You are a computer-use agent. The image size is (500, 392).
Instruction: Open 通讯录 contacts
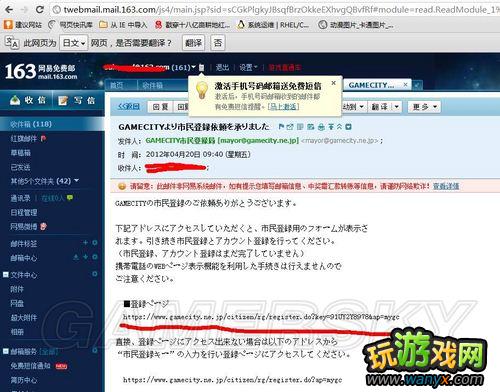(20, 198)
